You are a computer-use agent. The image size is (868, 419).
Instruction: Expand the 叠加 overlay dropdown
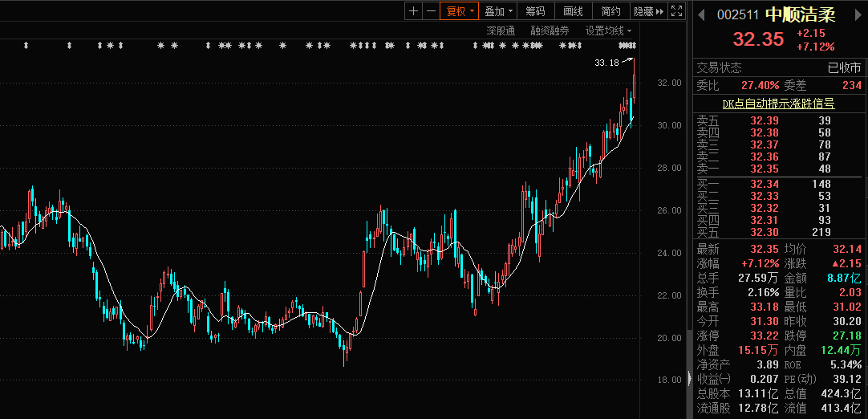pyautogui.click(x=499, y=10)
